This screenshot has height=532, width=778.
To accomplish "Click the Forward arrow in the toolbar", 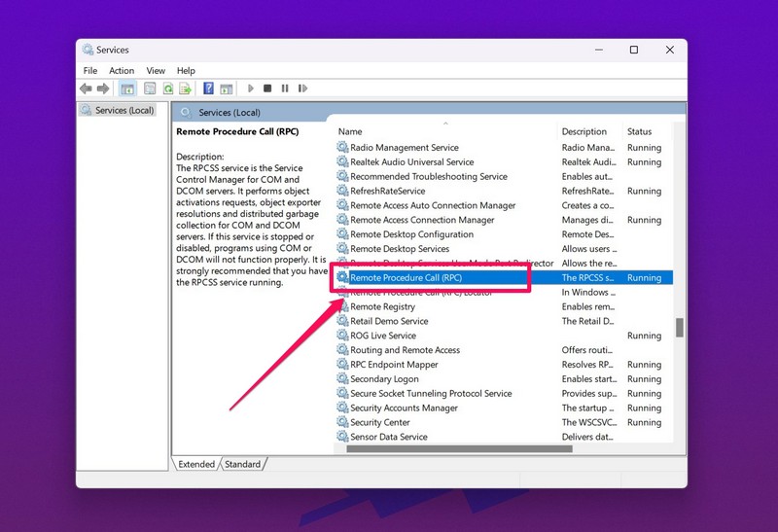I will click(103, 89).
